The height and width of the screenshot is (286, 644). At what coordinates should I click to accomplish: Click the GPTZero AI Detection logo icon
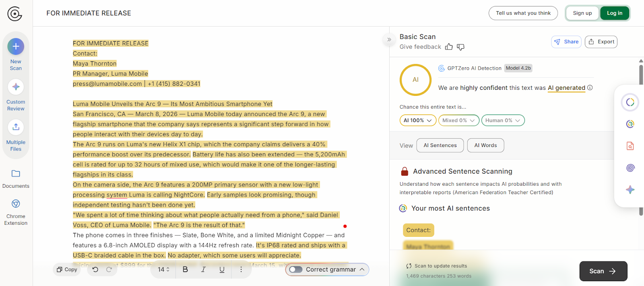(442, 68)
